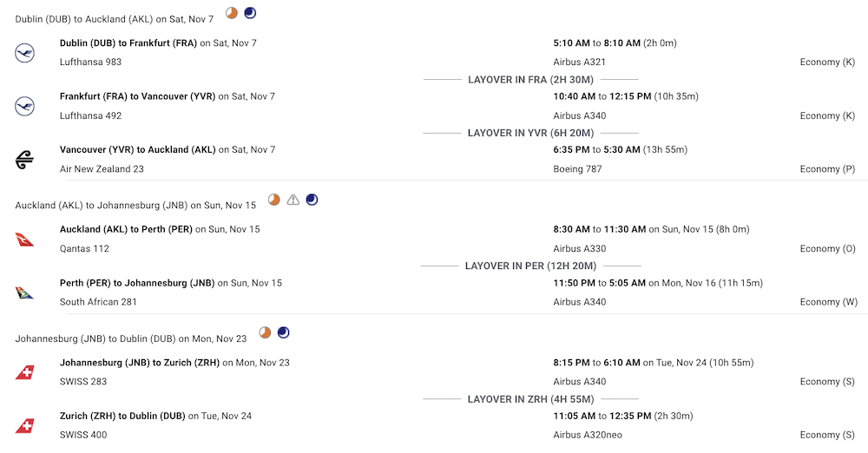Click the Air New Zealand koru logo

pos(24,160)
